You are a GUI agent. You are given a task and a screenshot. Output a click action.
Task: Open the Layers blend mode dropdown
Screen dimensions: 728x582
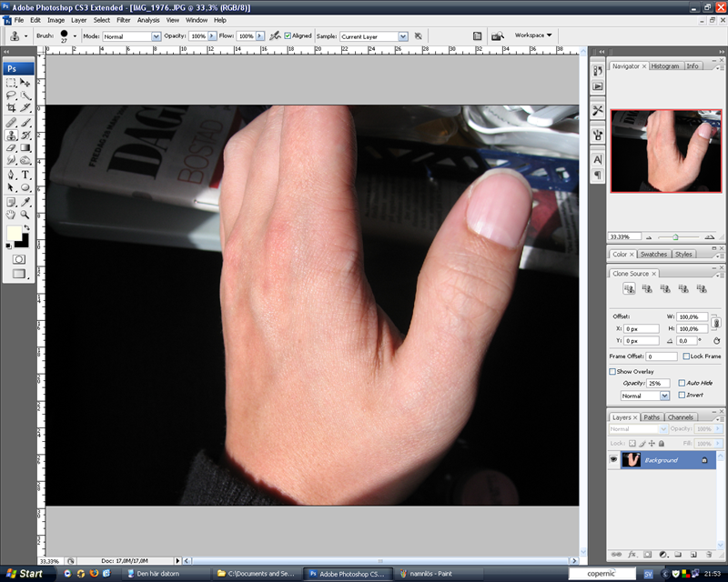[639, 429]
